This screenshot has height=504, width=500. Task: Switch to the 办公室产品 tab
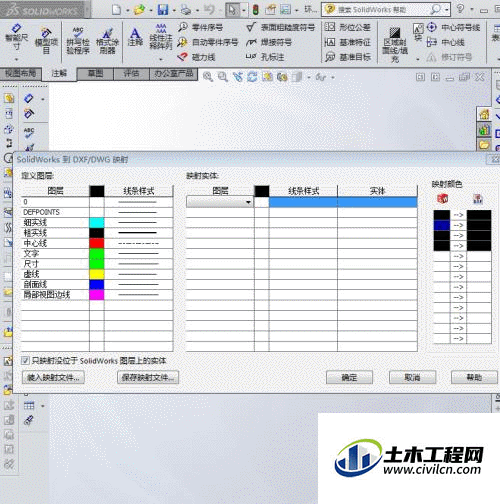coord(174,73)
